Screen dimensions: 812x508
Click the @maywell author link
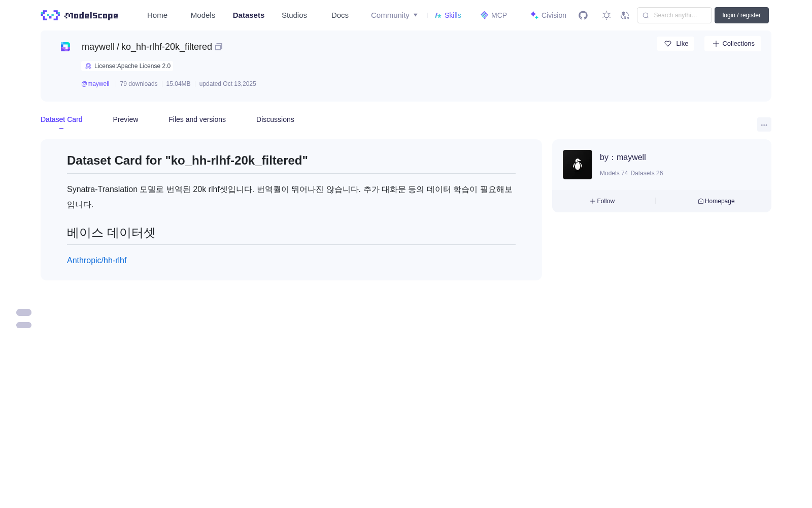pos(95,84)
